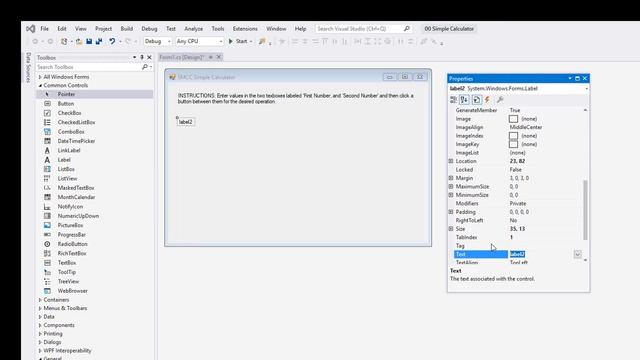Open the label2 object selector dropdown
640x360 pixels.
[587, 89]
